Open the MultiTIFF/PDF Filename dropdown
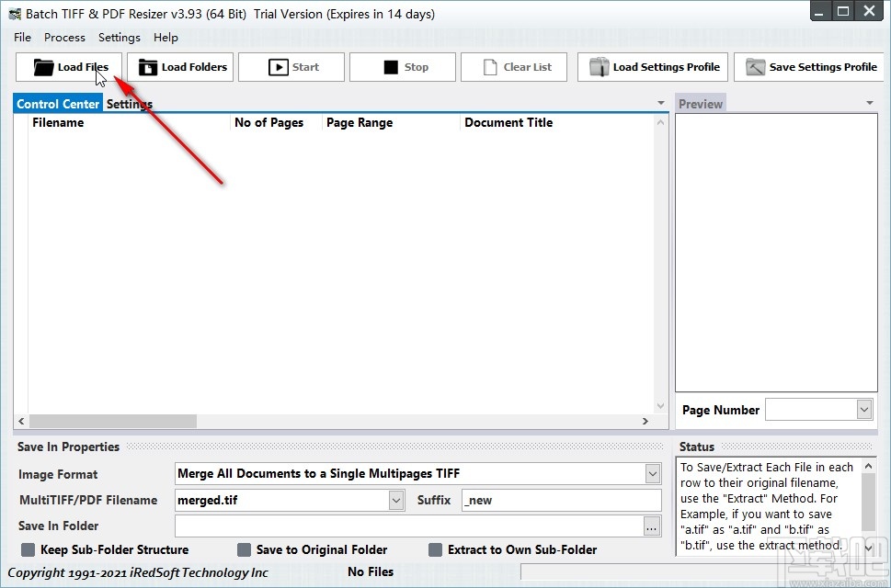 click(396, 500)
